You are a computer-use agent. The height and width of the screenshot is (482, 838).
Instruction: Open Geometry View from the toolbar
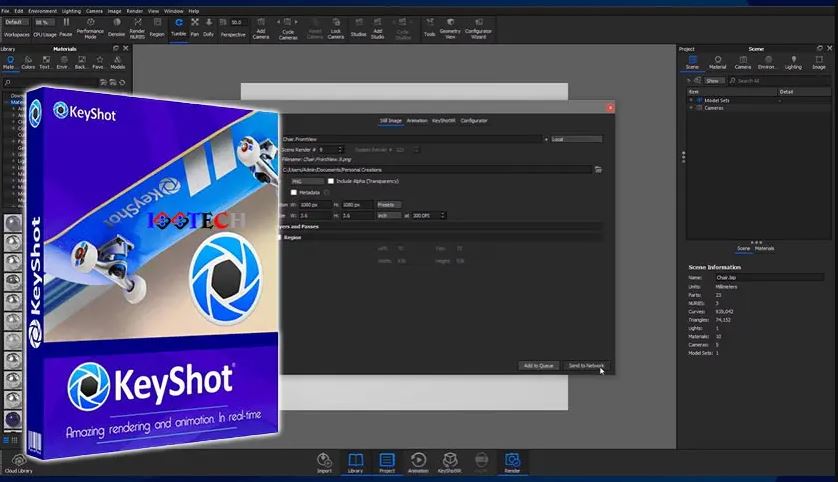451,28
